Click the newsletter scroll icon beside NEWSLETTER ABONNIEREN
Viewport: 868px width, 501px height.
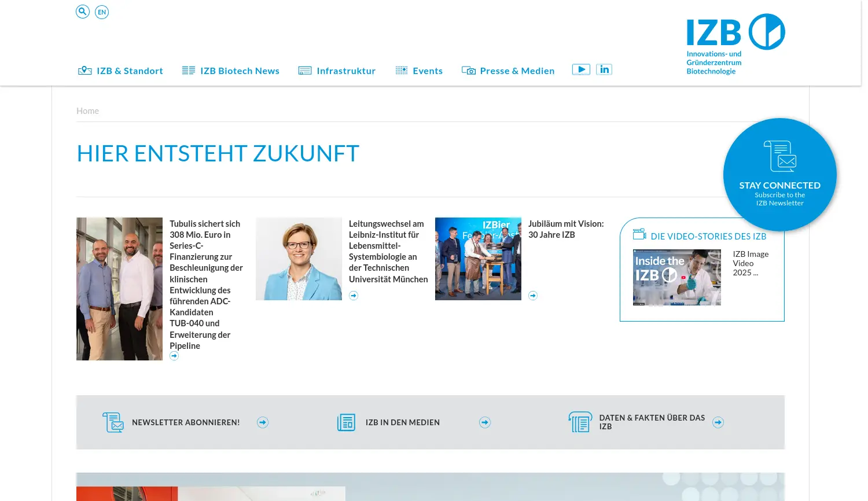point(113,422)
